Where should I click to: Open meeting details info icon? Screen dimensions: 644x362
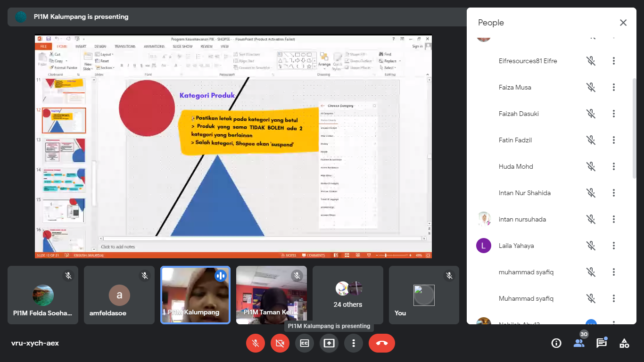(556, 343)
